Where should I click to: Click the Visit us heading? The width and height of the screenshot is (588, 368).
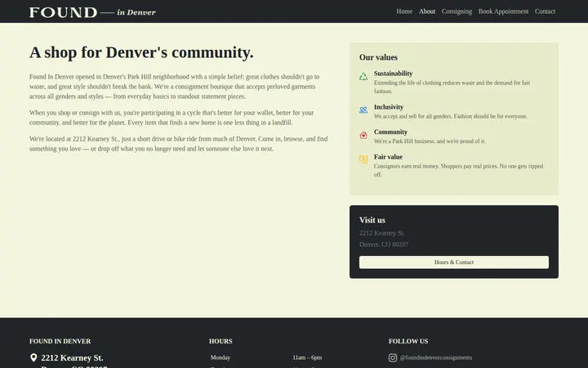click(x=372, y=220)
